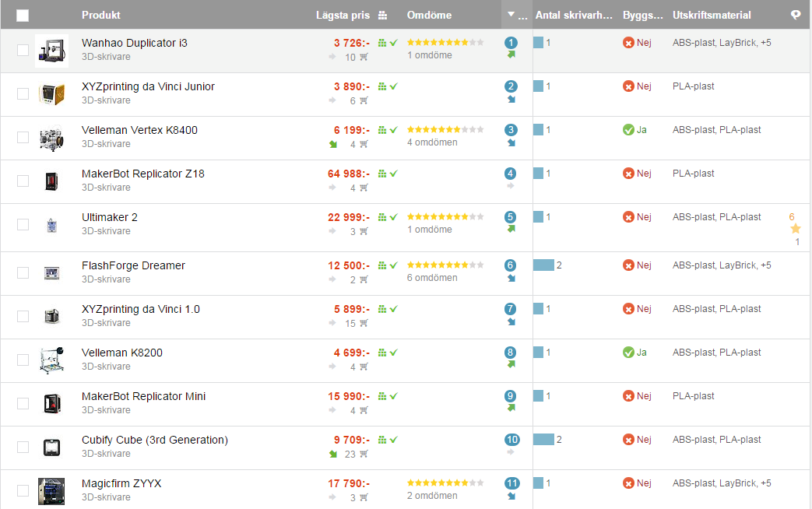Screen dimensions: 812x509
Task: Click the price 5 899:- for da Vinci 1.0
Action: click(352, 309)
